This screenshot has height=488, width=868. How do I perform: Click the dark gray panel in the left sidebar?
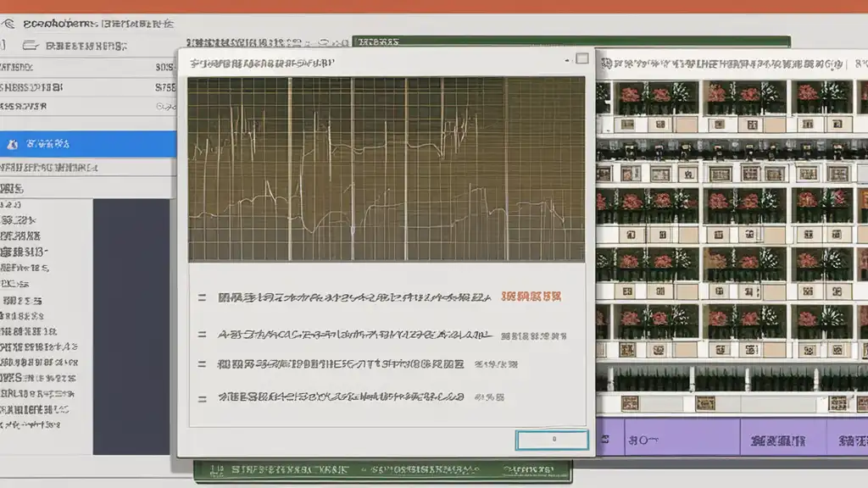point(131,327)
